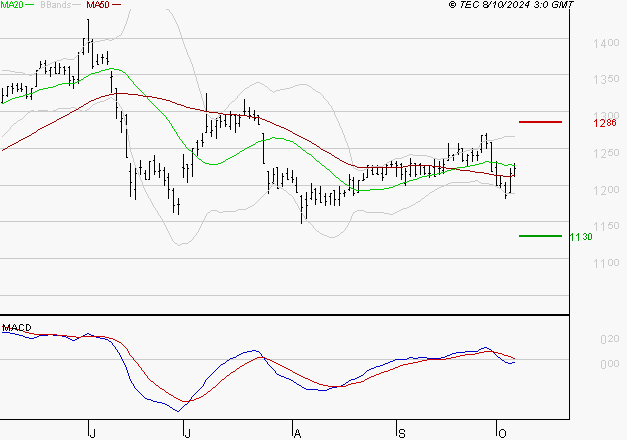627x440 pixels.
Task: Click the TEC 8/10/2024 copyright text
Action: tap(511, 4)
